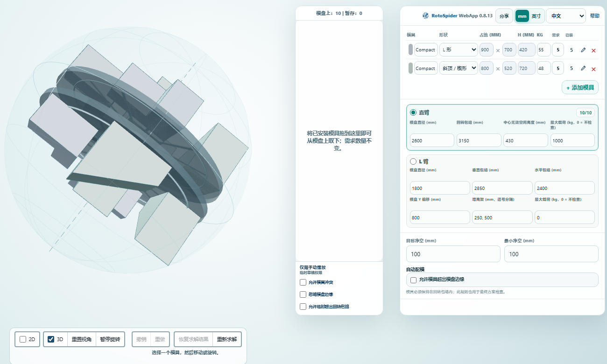Switch units to mm
Image resolution: width=607 pixels, height=364 pixels.
tap(522, 16)
